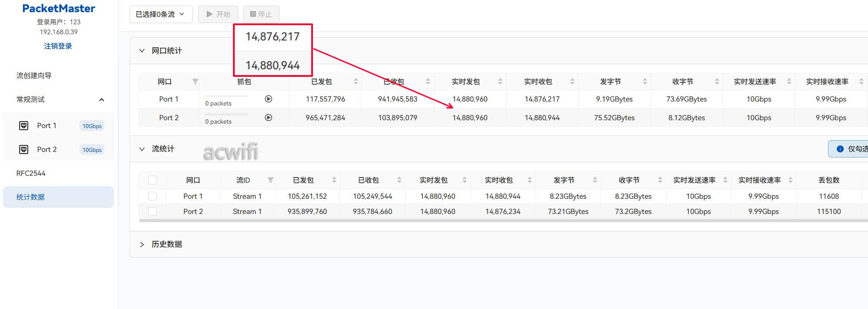Image resolution: width=868 pixels, height=309 pixels.
Task: Click the 注销登录 logout link
Action: pyautogui.click(x=58, y=46)
